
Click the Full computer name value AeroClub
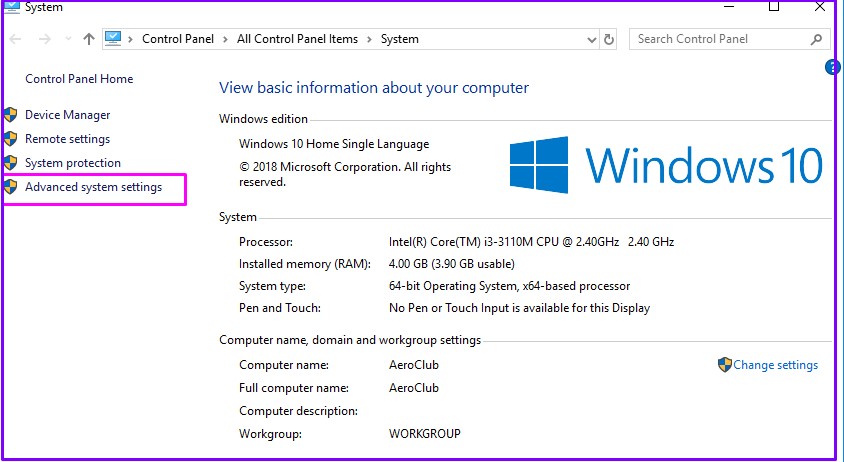tap(414, 388)
